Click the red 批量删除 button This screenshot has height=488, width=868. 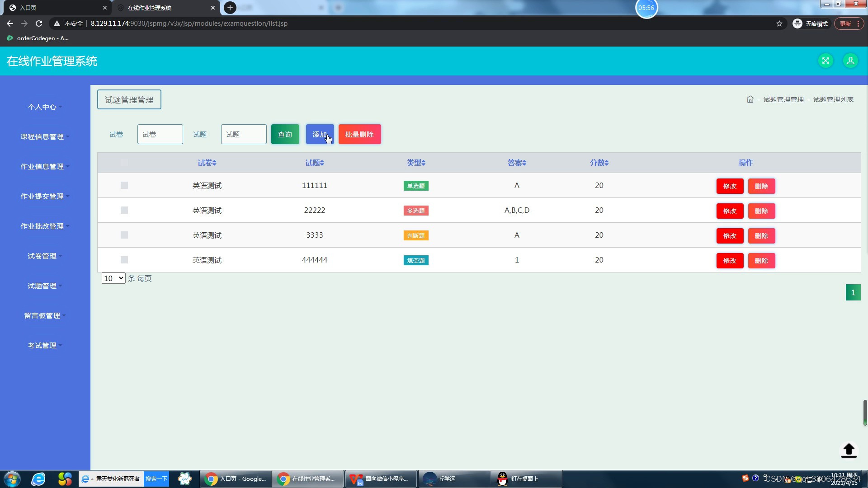(x=359, y=134)
